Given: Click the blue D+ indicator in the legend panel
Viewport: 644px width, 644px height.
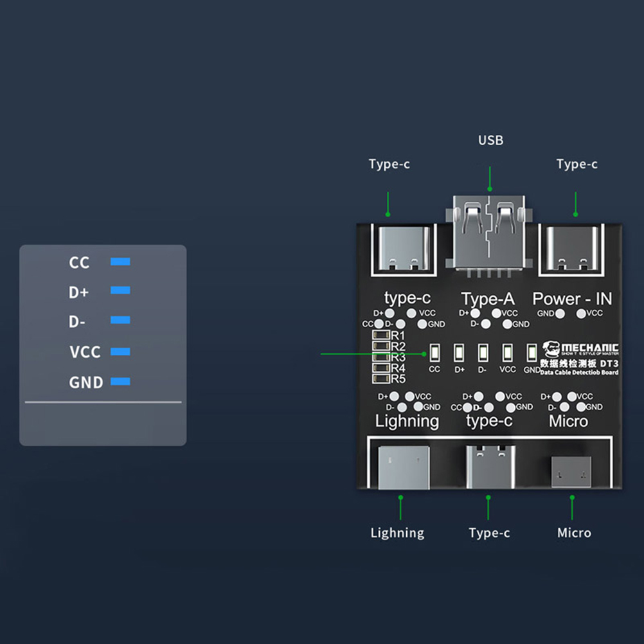Looking at the screenshot, I should pyautogui.click(x=120, y=291).
